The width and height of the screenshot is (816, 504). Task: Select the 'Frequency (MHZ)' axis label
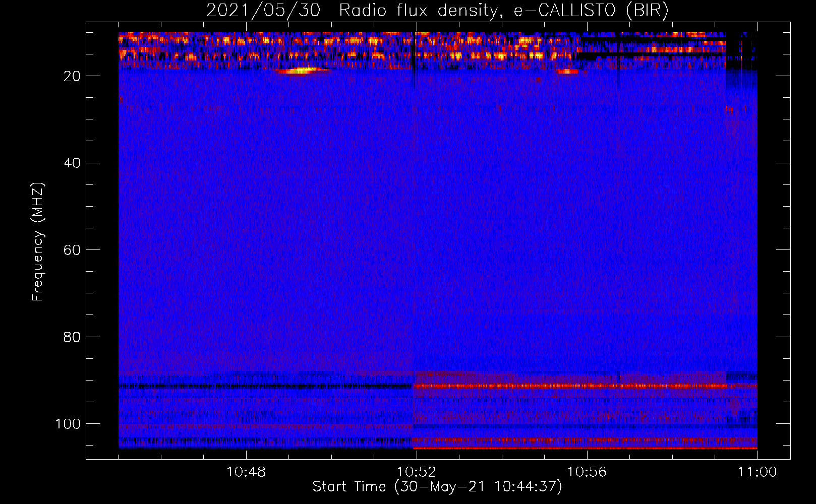38,241
